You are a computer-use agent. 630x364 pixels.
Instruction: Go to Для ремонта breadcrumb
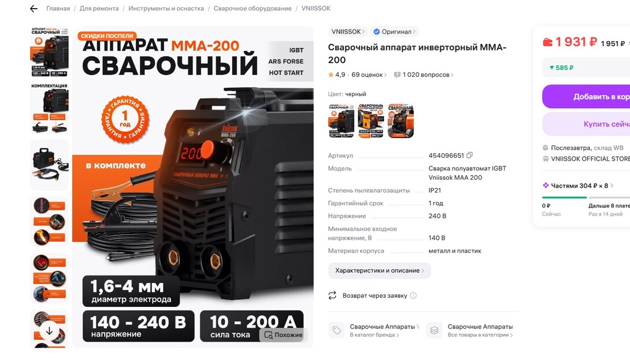99,9
